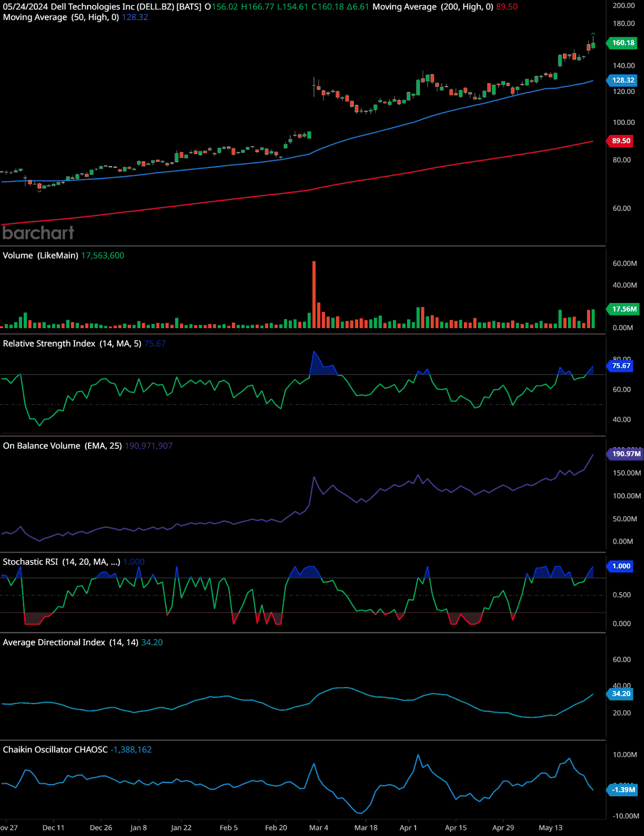Click the red 89.50 moving average badge
Image resolution: width=644 pixels, height=836 pixels.
click(x=621, y=141)
